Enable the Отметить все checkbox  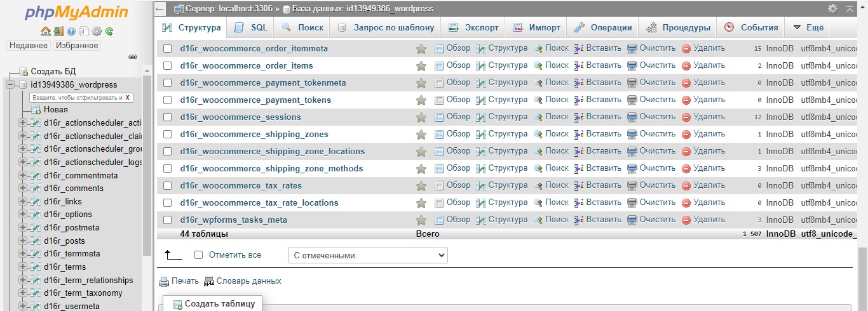[x=198, y=255]
